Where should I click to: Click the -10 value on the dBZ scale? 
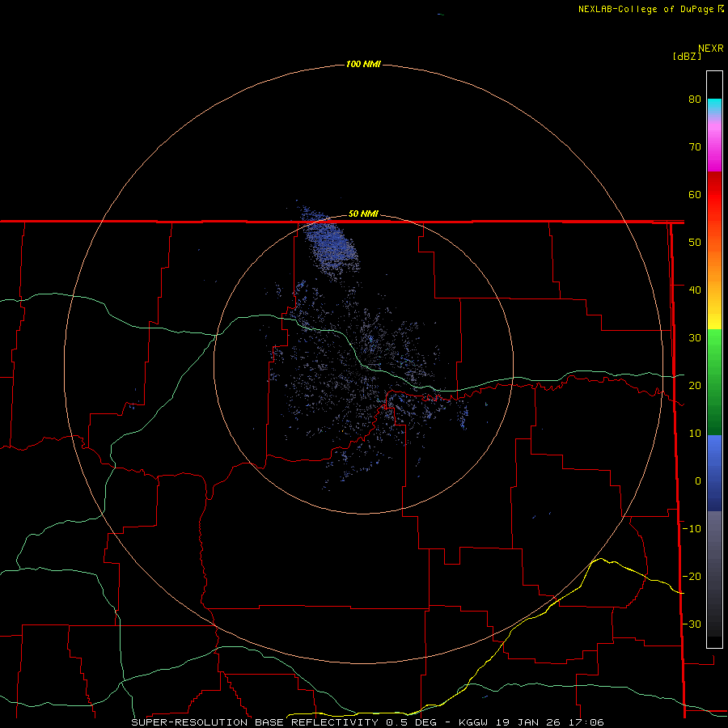point(692,529)
